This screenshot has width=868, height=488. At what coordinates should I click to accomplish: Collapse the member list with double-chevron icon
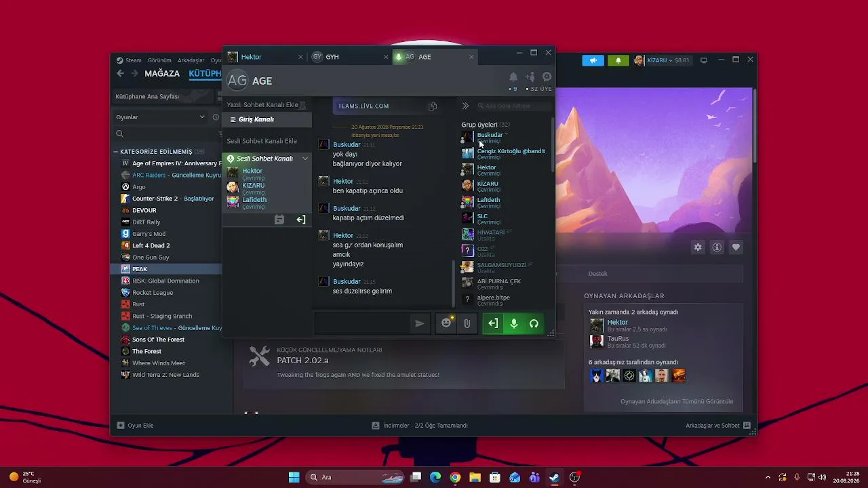coord(465,106)
